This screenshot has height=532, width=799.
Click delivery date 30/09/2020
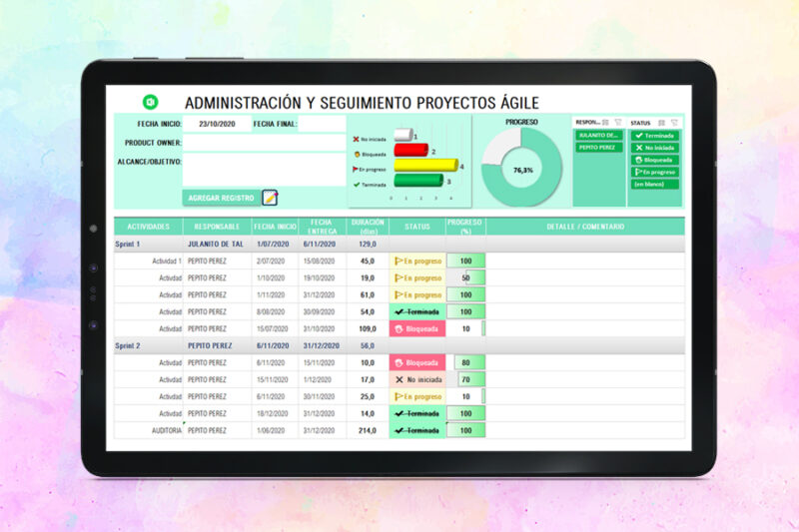click(x=319, y=312)
